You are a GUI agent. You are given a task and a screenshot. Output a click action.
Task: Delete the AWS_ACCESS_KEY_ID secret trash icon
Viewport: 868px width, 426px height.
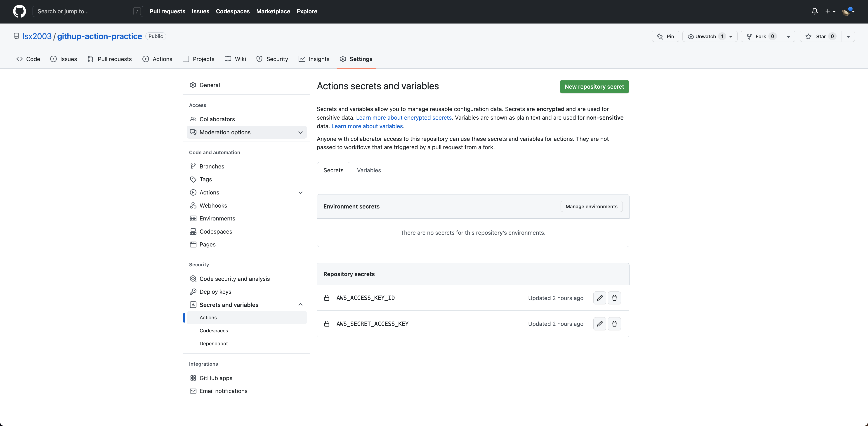614,298
